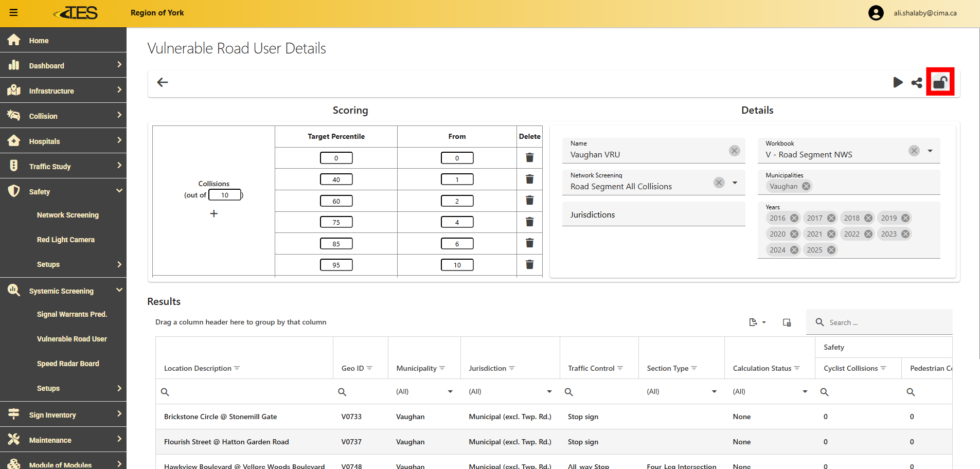Open Municipality column filter dropdown
The image size is (980, 469).
click(450, 392)
